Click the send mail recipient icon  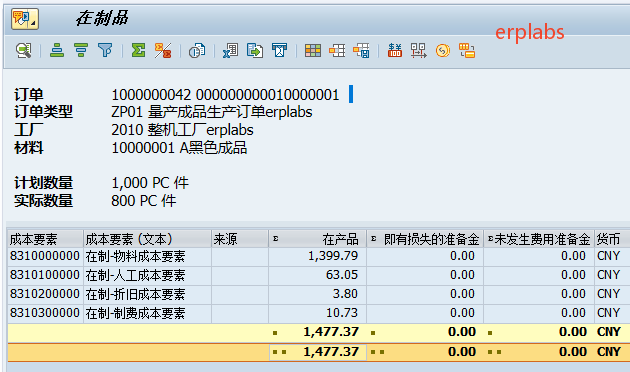pos(280,51)
